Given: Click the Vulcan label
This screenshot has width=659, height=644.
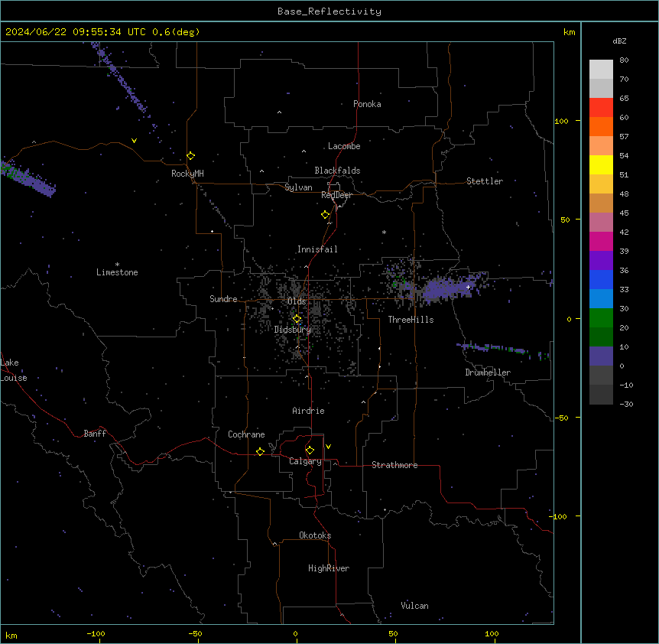Looking at the screenshot, I should pyautogui.click(x=415, y=606).
